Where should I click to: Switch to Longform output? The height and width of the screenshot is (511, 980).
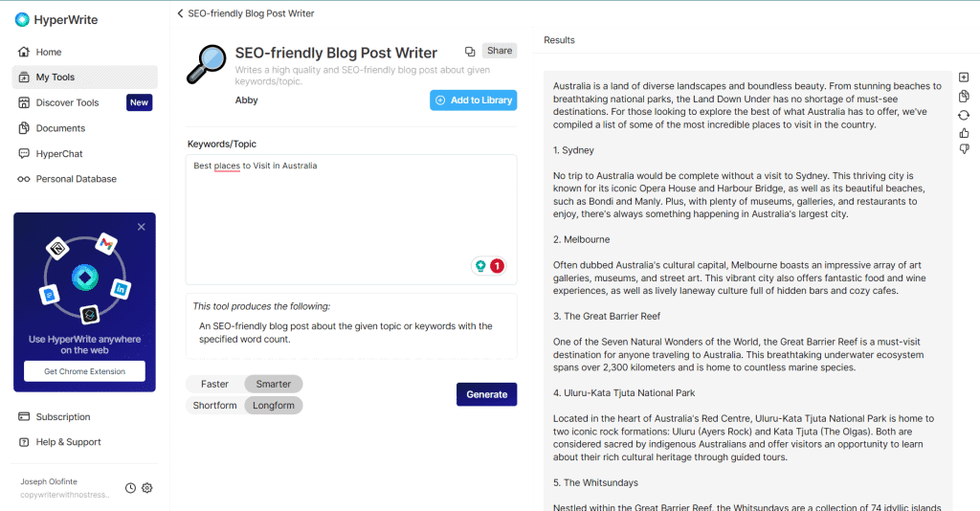[273, 406]
